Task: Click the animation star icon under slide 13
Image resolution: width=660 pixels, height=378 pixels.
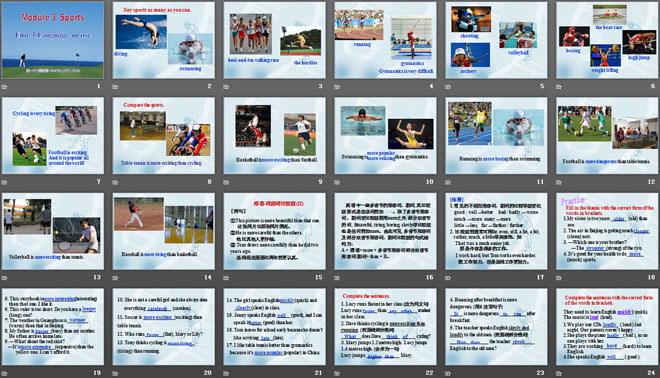Action: pyautogui.click(x=4, y=278)
